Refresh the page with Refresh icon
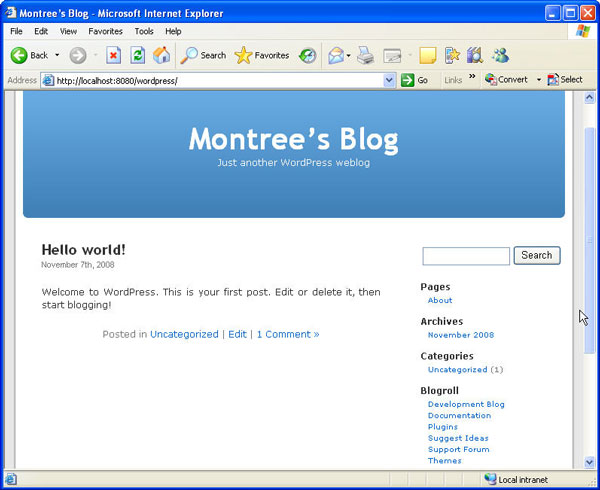Image resolution: width=600 pixels, height=490 pixels. (x=138, y=55)
